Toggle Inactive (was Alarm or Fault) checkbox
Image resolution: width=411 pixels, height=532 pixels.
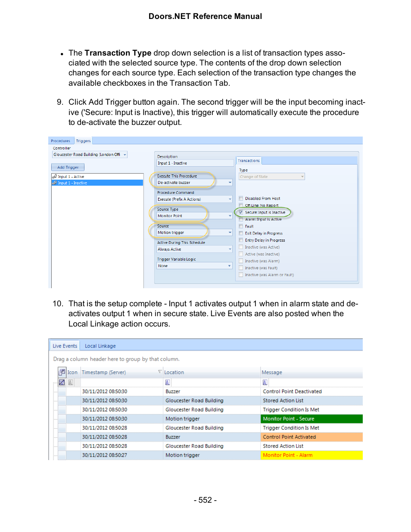pyautogui.click(x=241, y=275)
